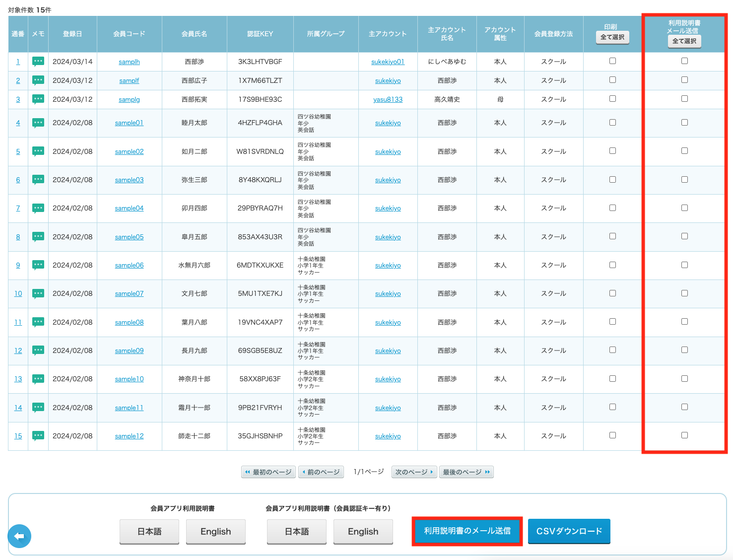This screenshot has height=560, width=733.
Task: Click 認証KEY column header
Action: [x=260, y=34]
